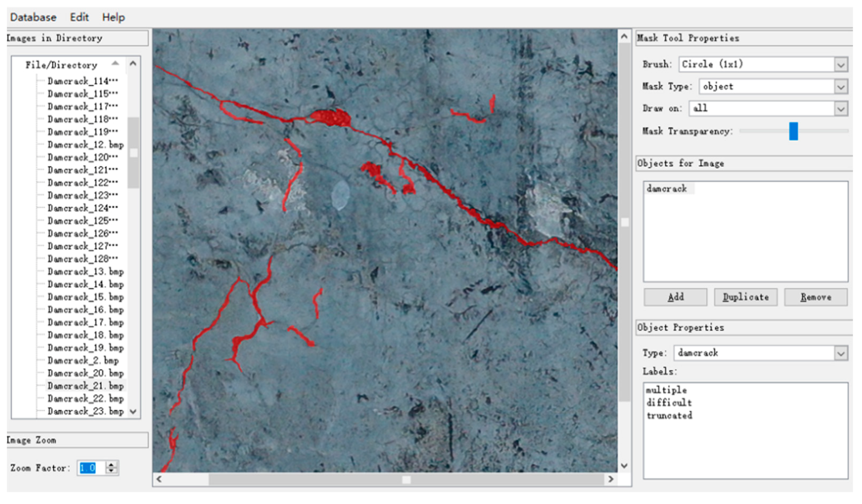
Task: Click image horizontal scroll-right arrow
Action: tap(610, 479)
